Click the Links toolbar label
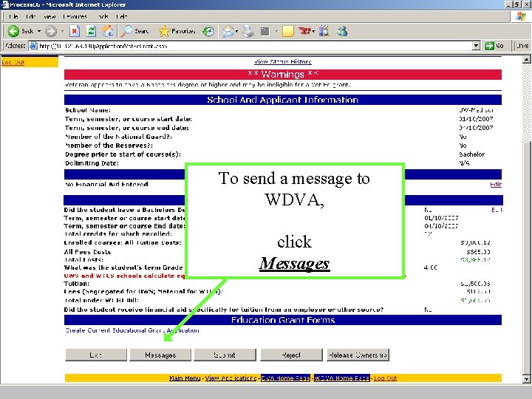The width and height of the screenshot is (532, 399). [x=522, y=46]
